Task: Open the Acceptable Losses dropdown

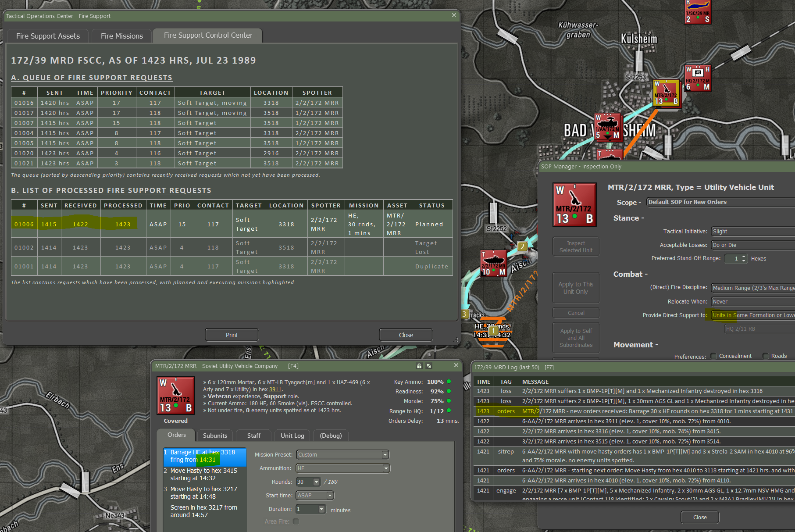Action: [753, 245]
